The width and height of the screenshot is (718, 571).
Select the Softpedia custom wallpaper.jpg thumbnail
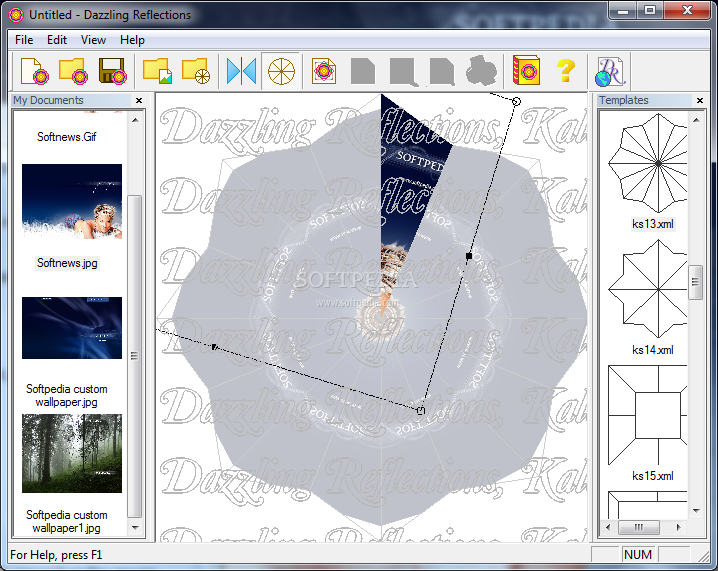[72, 328]
